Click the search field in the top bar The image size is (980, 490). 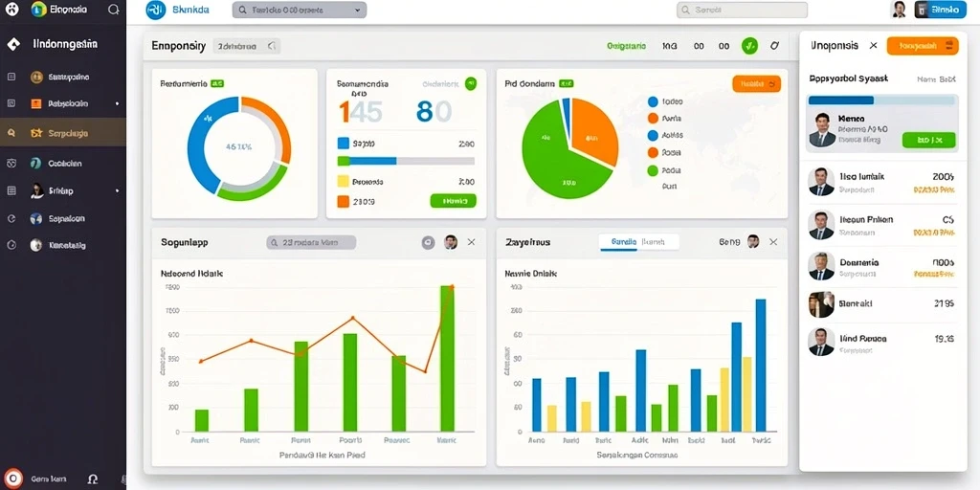[742, 10]
